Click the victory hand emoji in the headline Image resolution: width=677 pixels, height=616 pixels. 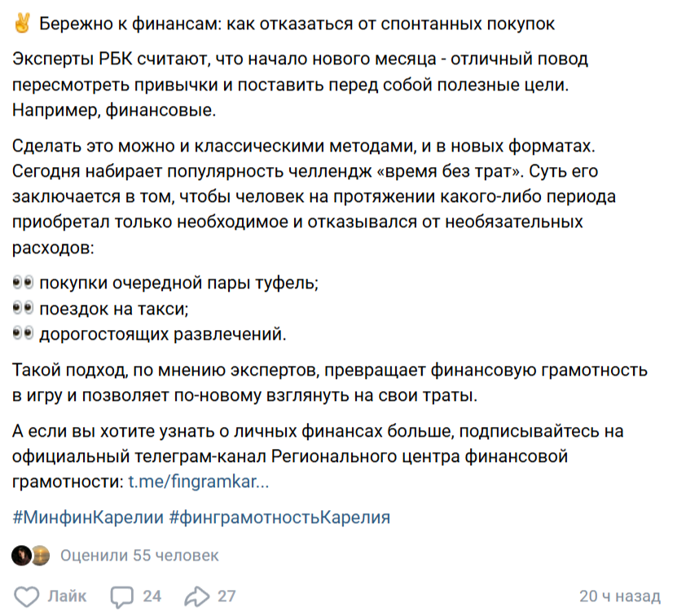point(23,24)
